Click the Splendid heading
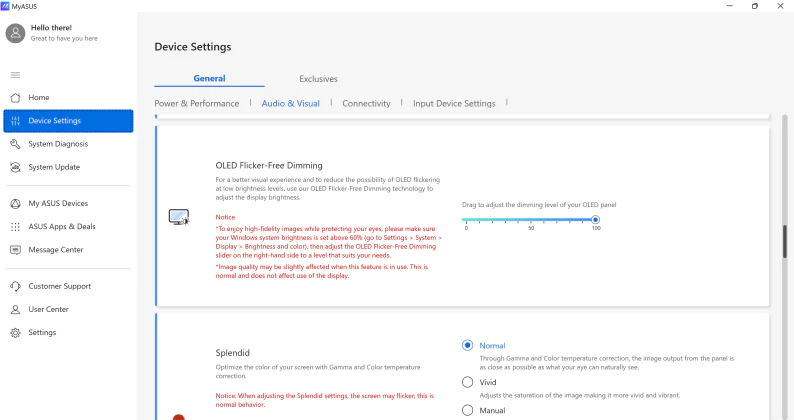This screenshot has height=420, width=794. tap(232, 353)
